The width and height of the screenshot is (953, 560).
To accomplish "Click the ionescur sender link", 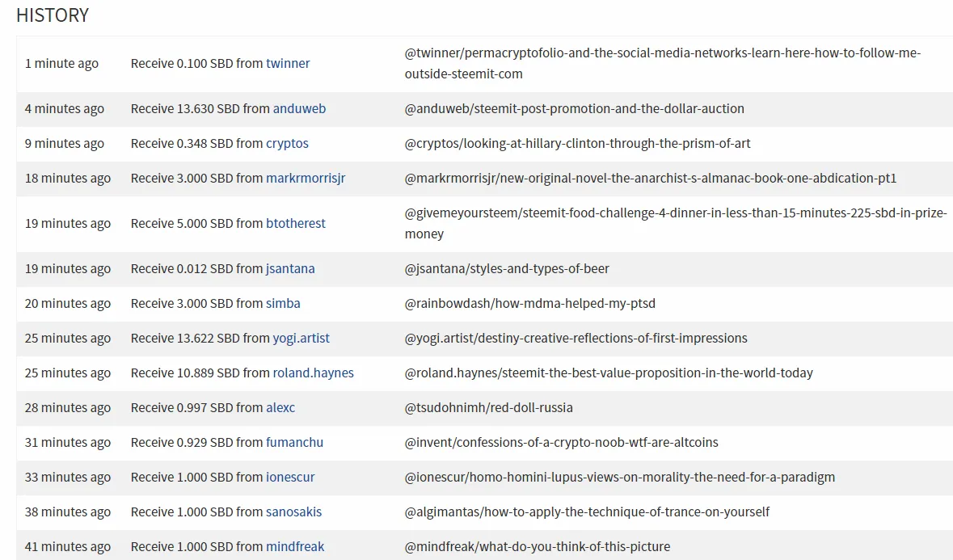I will click(x=290, y=477).
